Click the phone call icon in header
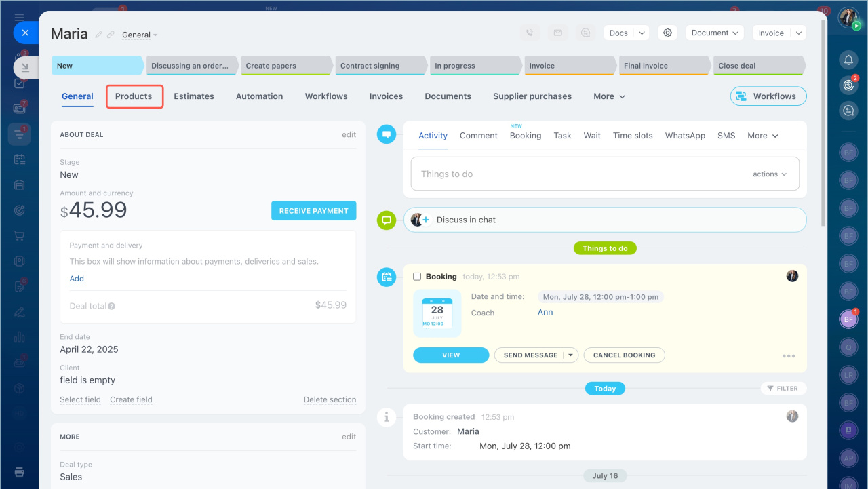This screenshot has height=489, width=868. 530,33
